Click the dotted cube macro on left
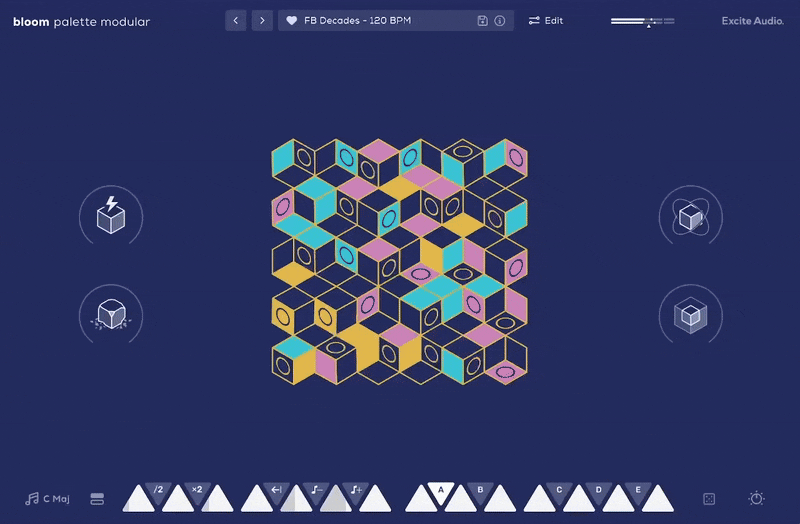 coord(110,316)
